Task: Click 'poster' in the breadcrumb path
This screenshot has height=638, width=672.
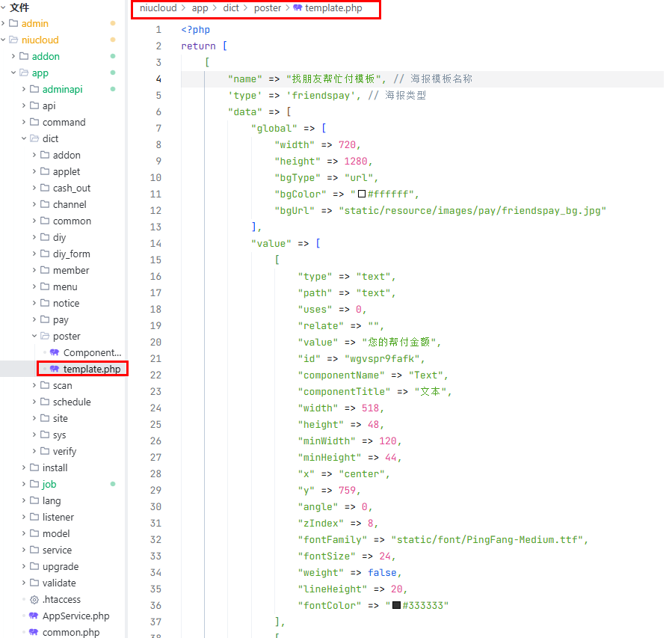Action: click(267, 8)
